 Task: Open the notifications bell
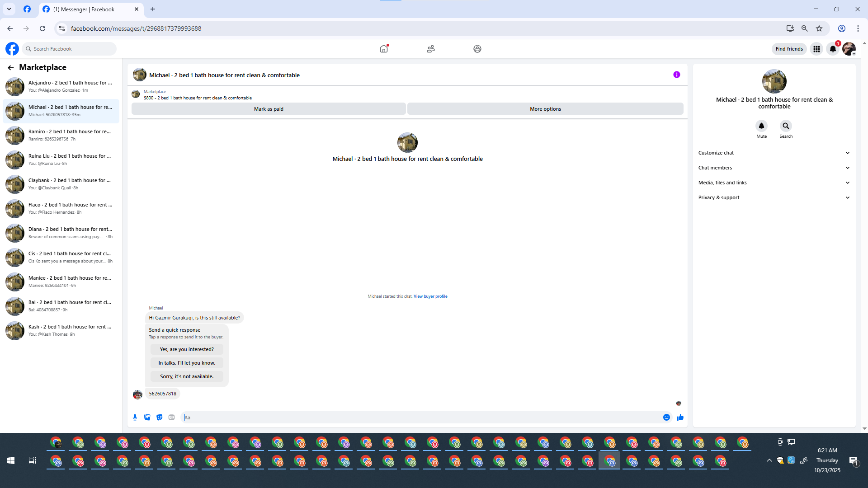[x=833, y=49]
